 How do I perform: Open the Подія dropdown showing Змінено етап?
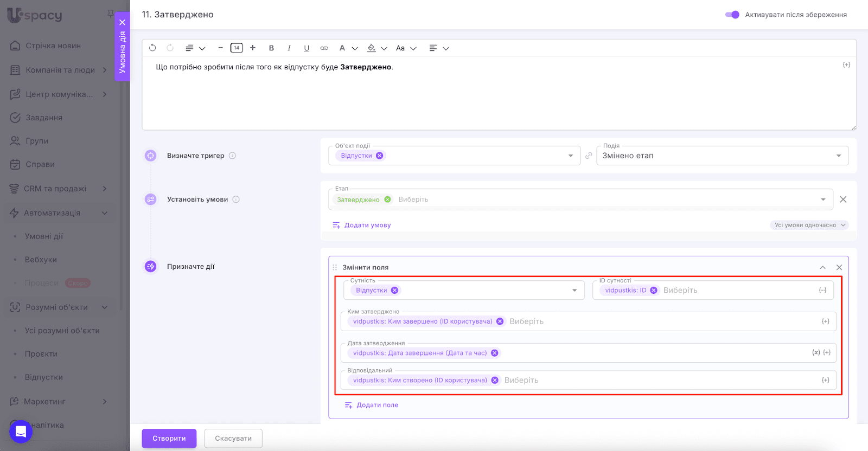722,156
